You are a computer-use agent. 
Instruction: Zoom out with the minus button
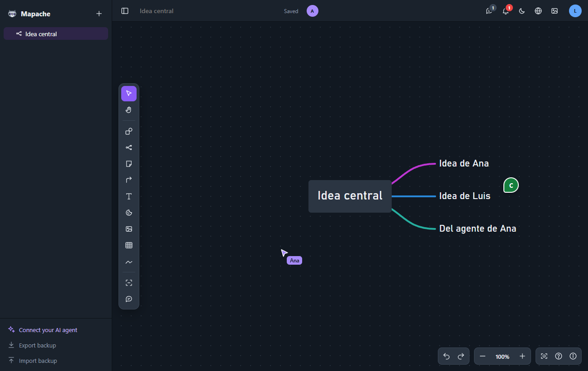(483, 356)
